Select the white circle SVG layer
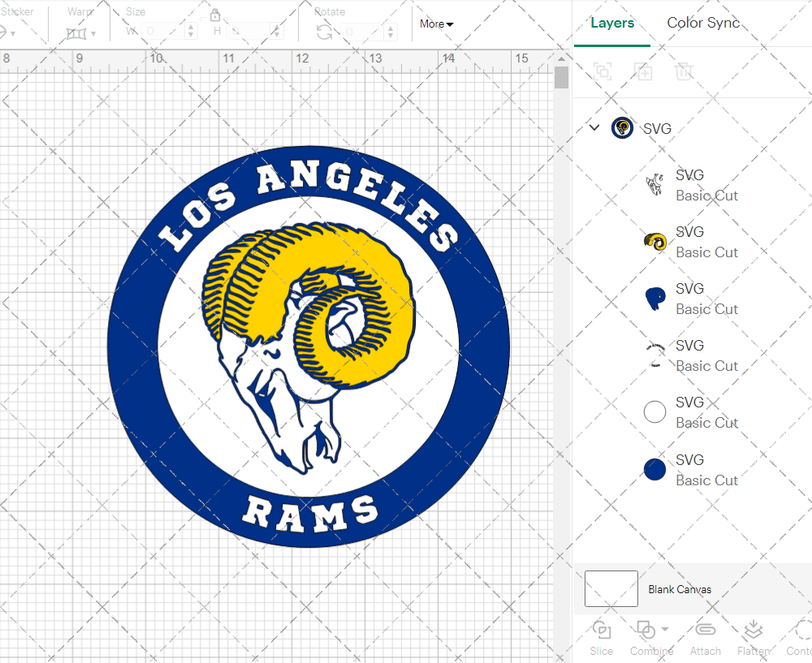The width and height of the screenshot is (812, 663). [x=693, y=412]
